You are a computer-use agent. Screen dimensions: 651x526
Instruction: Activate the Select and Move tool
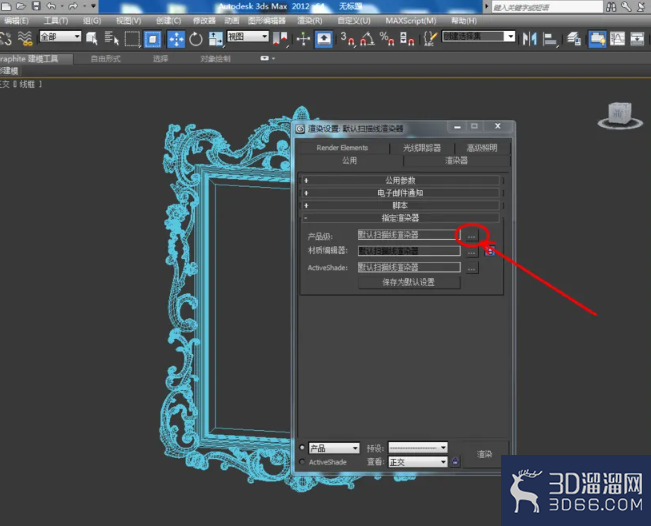click(176, 39)
